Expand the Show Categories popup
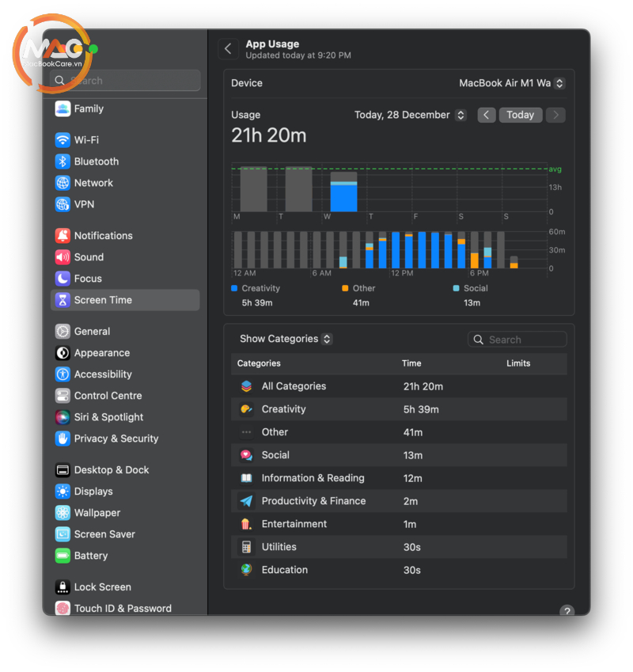Image resolution: width=633 pixels, height=672 pixels. (x=286, y=339)
